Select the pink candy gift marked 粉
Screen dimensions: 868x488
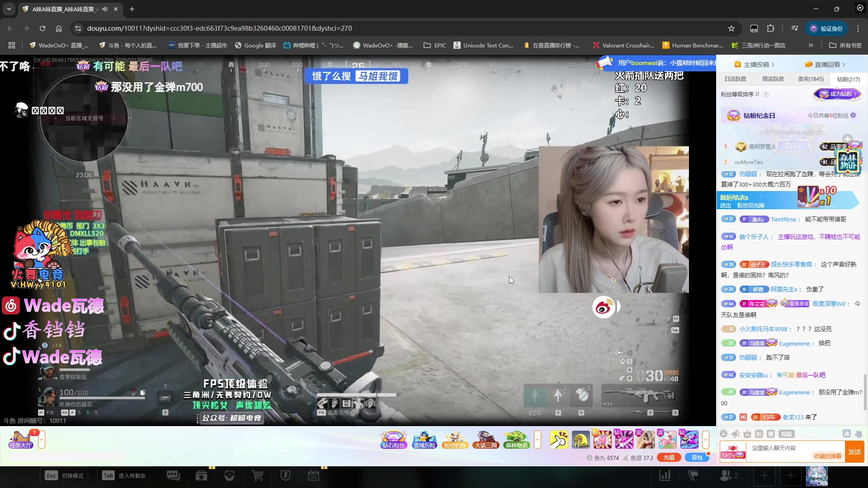point(602,439)
